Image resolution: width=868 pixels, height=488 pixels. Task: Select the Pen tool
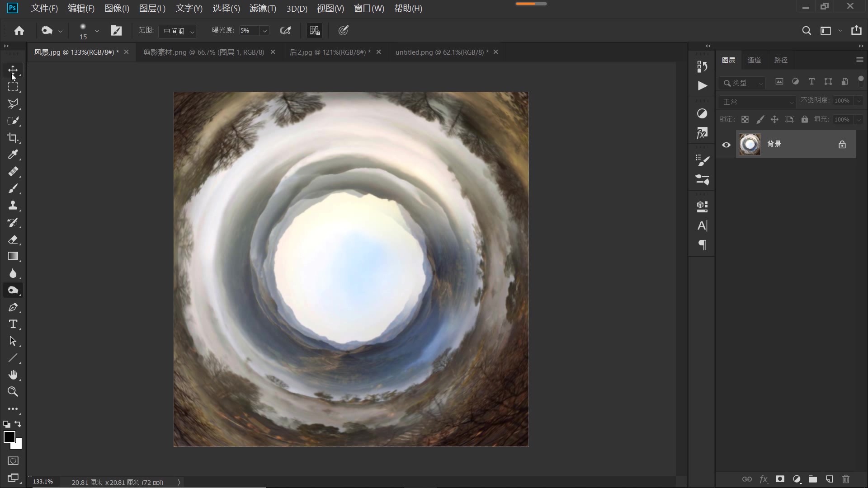13,307
